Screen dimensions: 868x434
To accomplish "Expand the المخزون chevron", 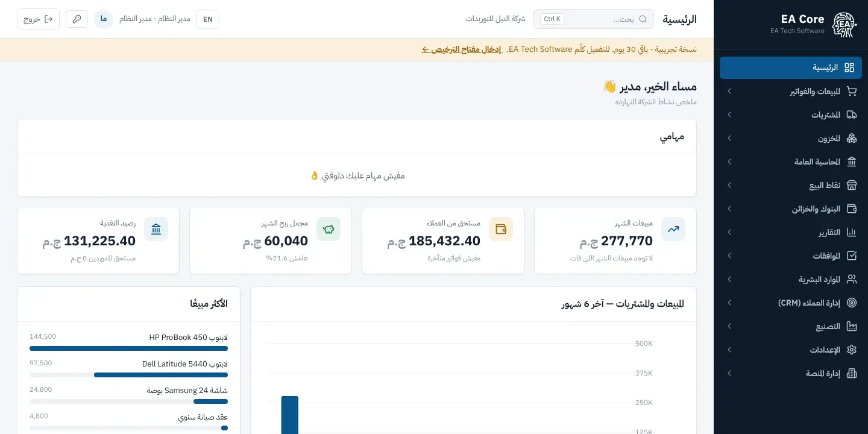I will (729, 138).
